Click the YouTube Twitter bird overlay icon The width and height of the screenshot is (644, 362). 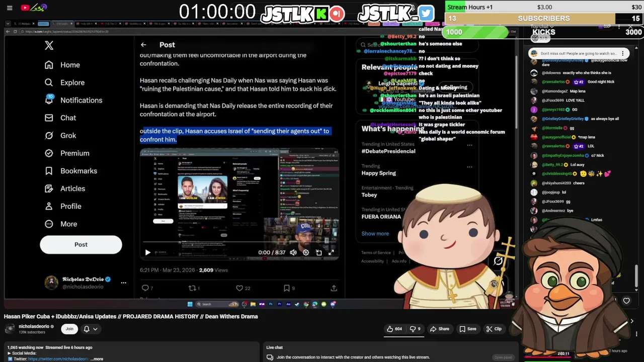click(x=426, y=13)
